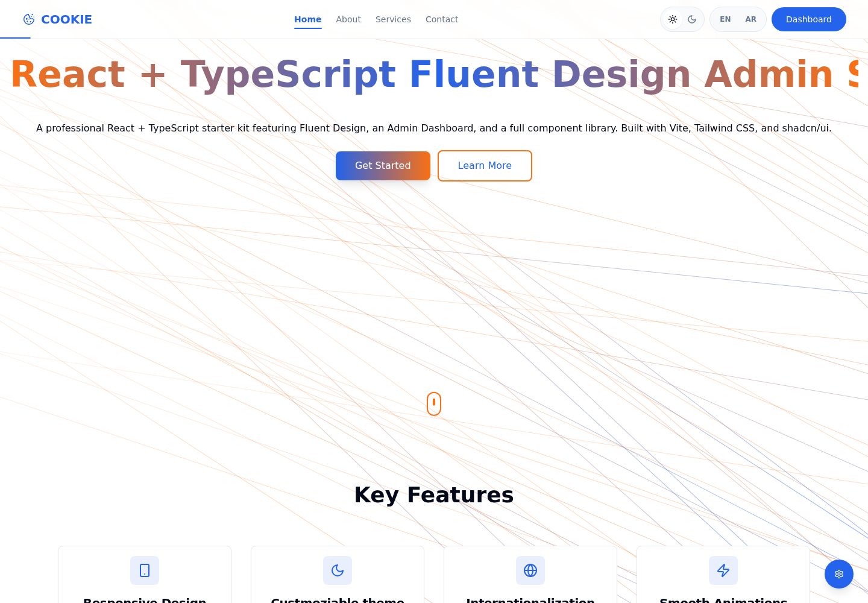The height and width of the screenshot is (603, 868).
Task: Click the Responsive Design phone icon
Action: 145,570
